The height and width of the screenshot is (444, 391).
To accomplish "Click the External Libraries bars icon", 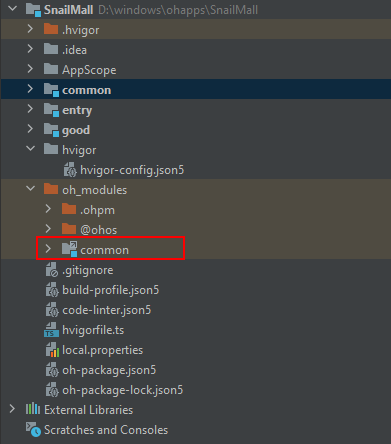I will 33,409.
